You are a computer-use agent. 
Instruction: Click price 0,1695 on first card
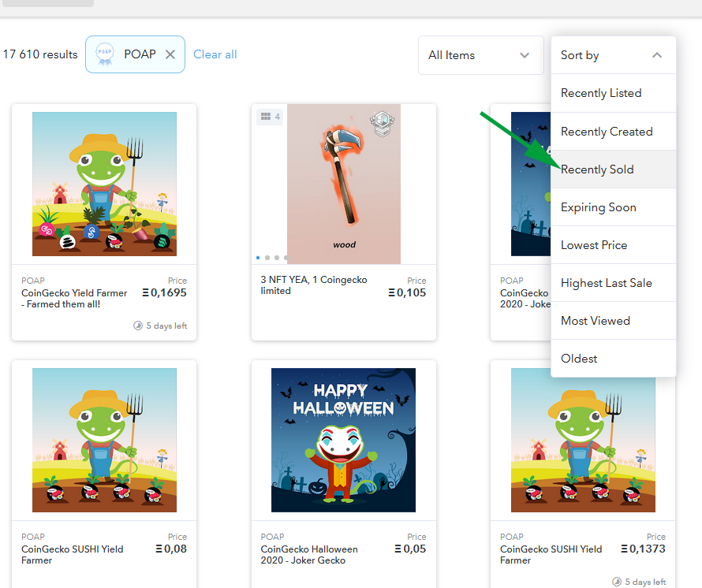coord(164,292)
